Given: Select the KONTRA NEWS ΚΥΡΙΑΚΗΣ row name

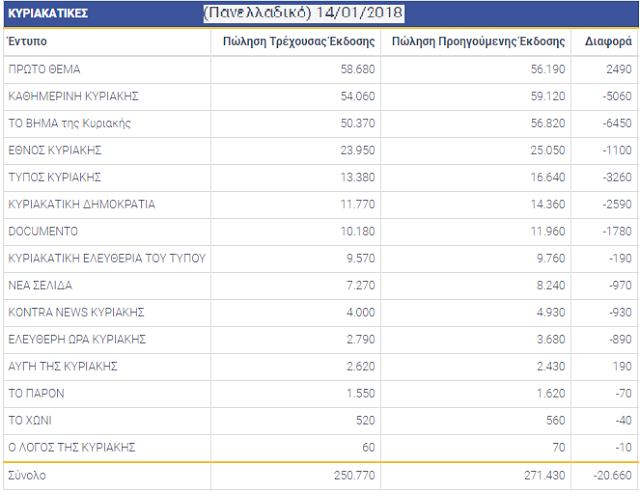Looking at the screenshot, I should click(x=76, y=312).
